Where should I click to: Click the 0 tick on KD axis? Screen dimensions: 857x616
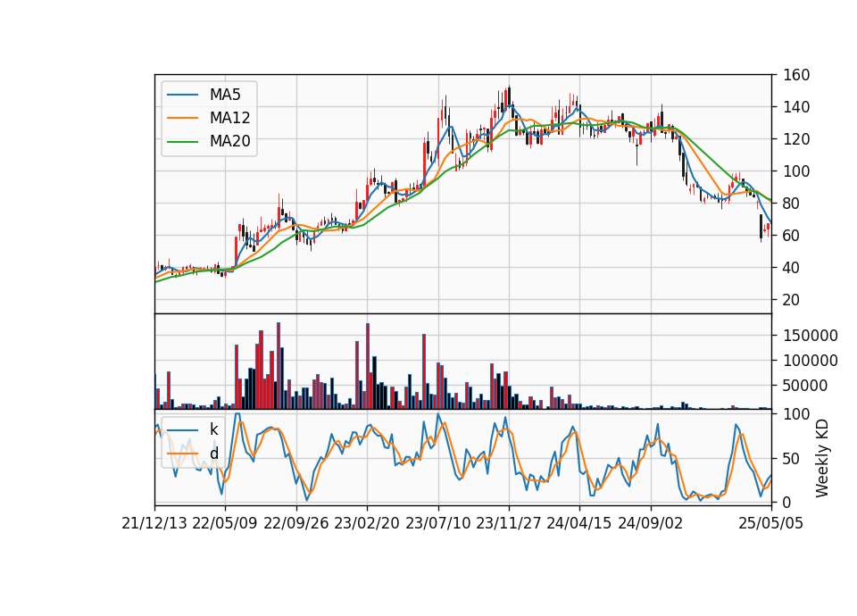787,503
